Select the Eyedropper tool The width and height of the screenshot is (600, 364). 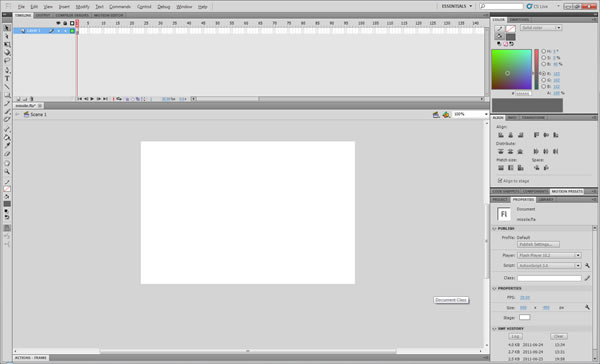(7, 145)
